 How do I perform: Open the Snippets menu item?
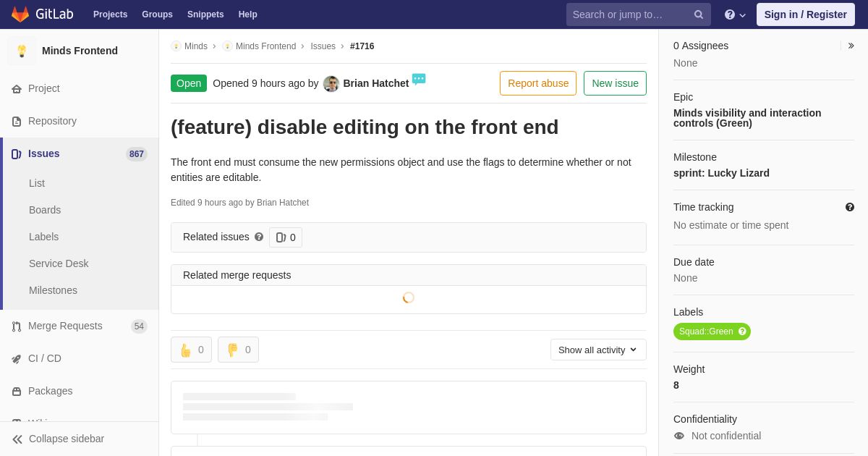(205, 14)
